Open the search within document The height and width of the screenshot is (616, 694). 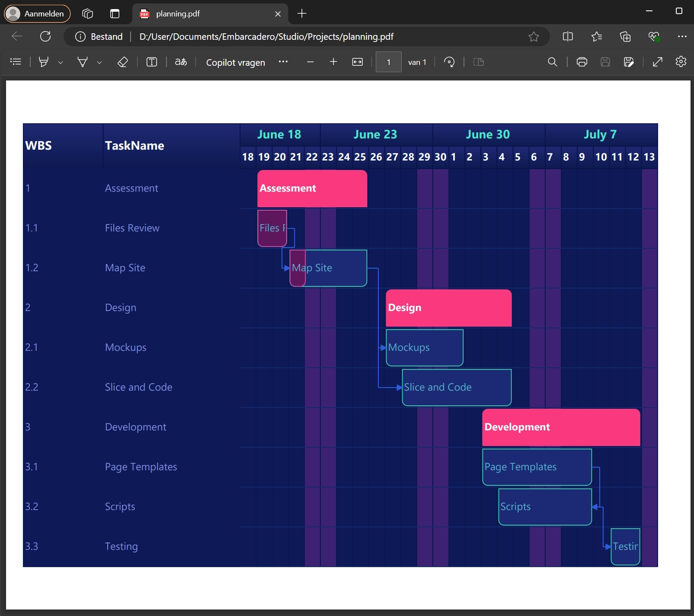(x=552, y=62)
